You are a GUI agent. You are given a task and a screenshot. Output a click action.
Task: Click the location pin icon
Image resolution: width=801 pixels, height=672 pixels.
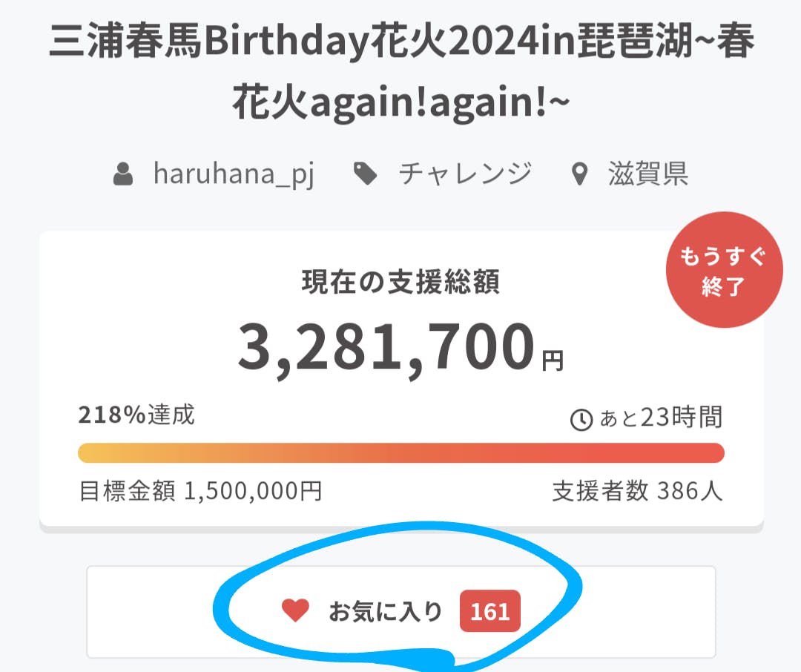click(x=580, y=176)
